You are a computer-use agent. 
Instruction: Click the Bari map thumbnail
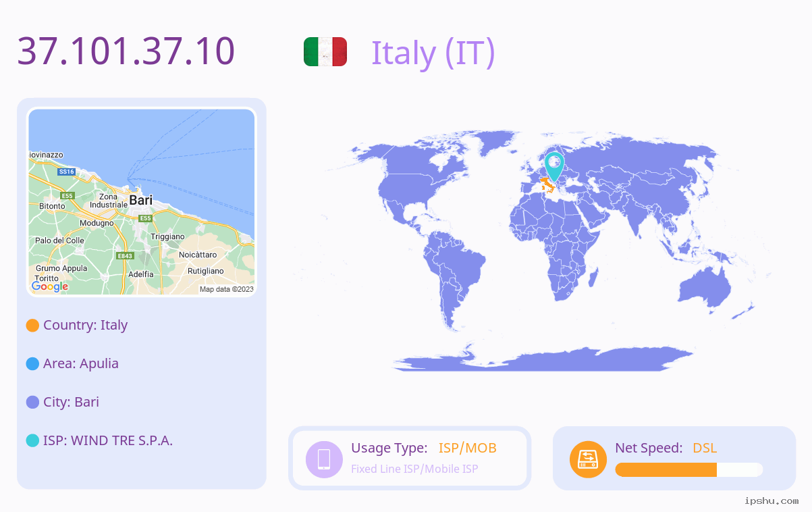(142, 202)
